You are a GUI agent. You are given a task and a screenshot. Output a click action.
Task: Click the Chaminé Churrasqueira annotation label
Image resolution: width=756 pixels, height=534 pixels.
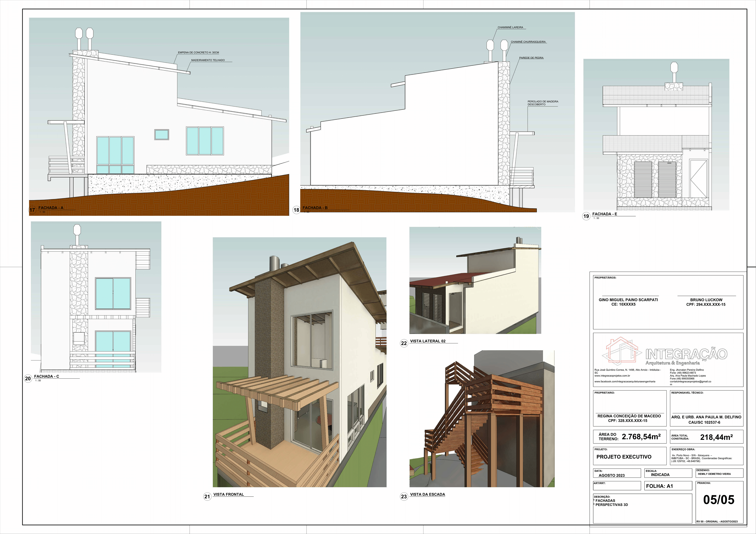click(x=528, y=42)
